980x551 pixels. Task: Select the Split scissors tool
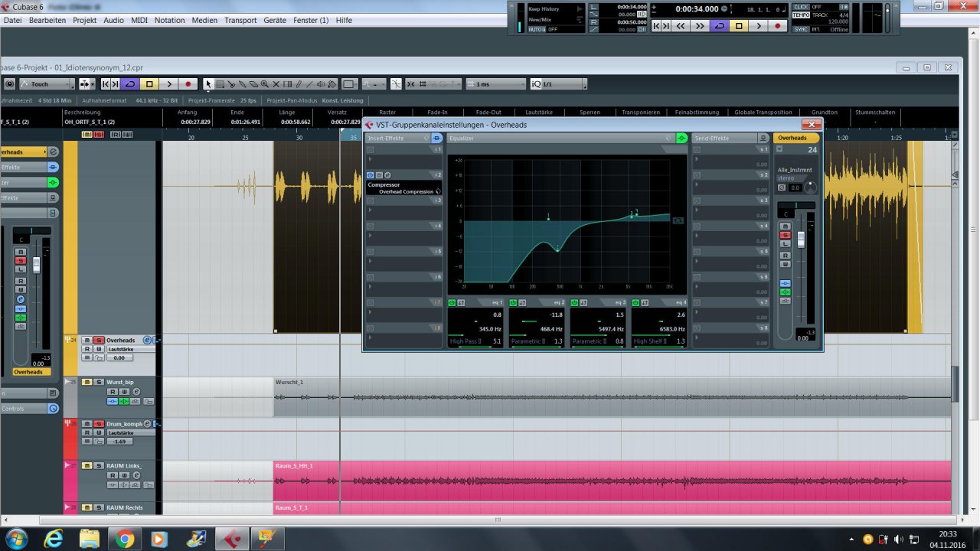(231, 84)
